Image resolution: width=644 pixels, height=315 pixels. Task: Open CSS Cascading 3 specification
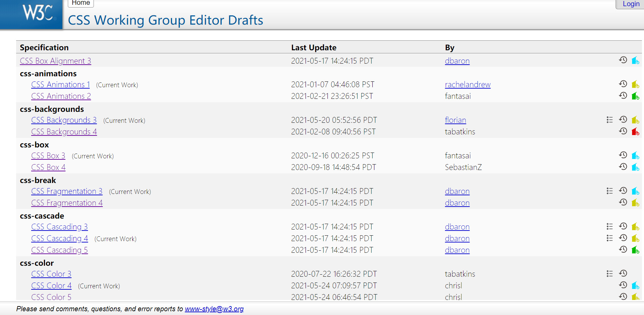coord(59,227)
